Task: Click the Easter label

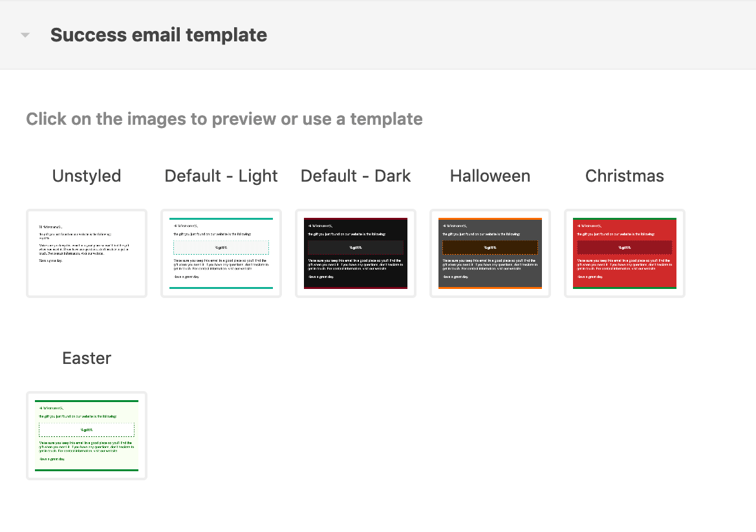Action: [x=87, y=358]
